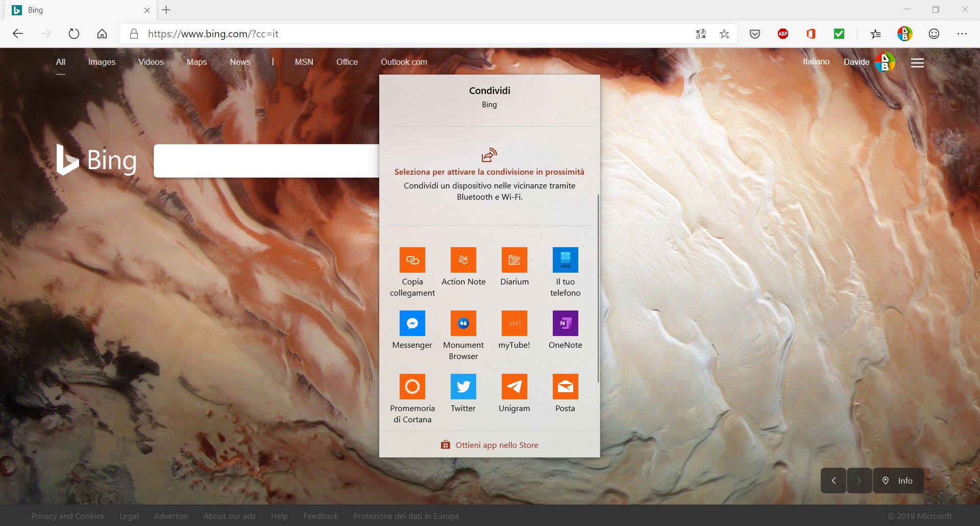The width and height of the screenshot is (980, 526).
Task: Open Help footer link
Action: pyautogui.click(x=279, y=516)
